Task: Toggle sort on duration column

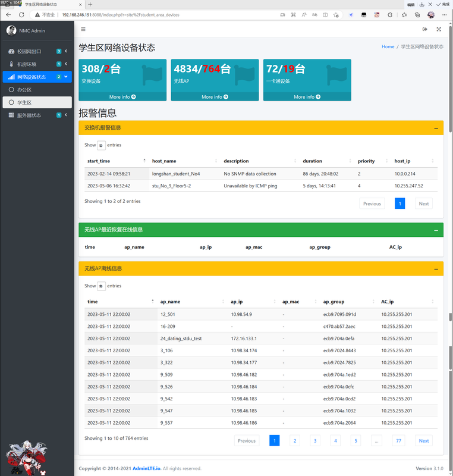Action: pyautogui.click(x=327, y=161)
